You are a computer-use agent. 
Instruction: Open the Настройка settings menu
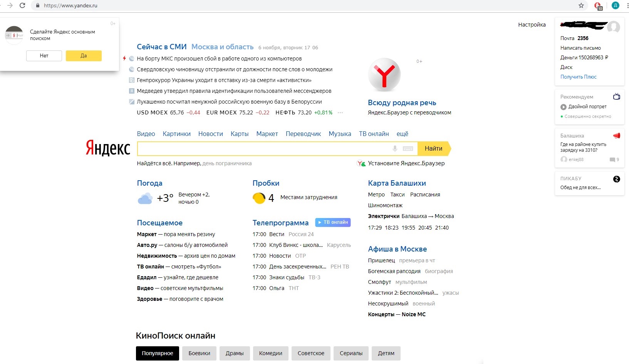point(532,25)
